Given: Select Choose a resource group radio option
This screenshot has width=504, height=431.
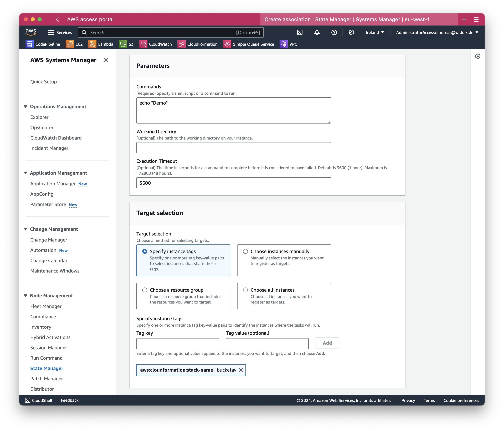Looking at the screenshot, I should pos(145,290).
